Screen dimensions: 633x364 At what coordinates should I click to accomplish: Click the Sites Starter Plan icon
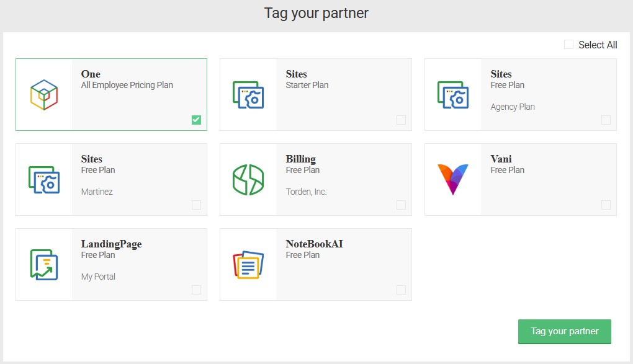[248, 95]
